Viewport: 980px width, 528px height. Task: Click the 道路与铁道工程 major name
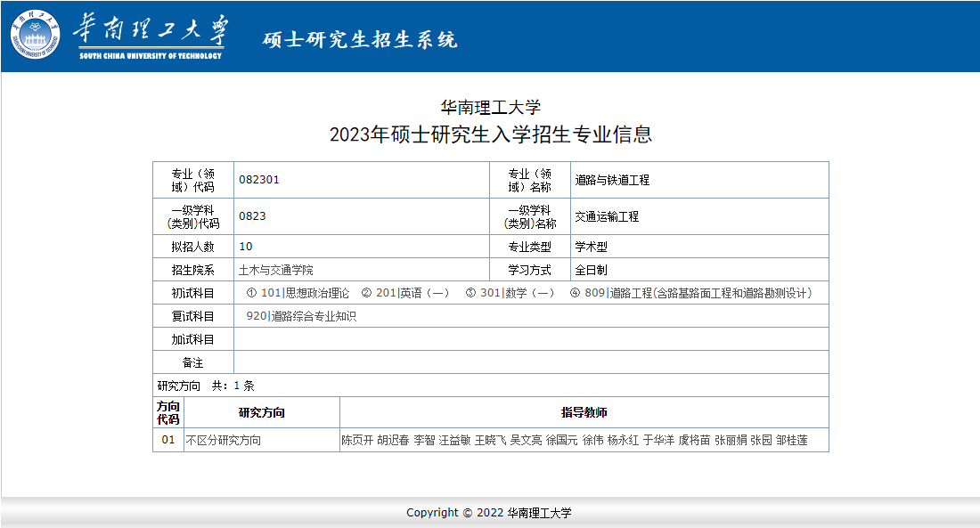pyautogui.click(x=613, y=180)
